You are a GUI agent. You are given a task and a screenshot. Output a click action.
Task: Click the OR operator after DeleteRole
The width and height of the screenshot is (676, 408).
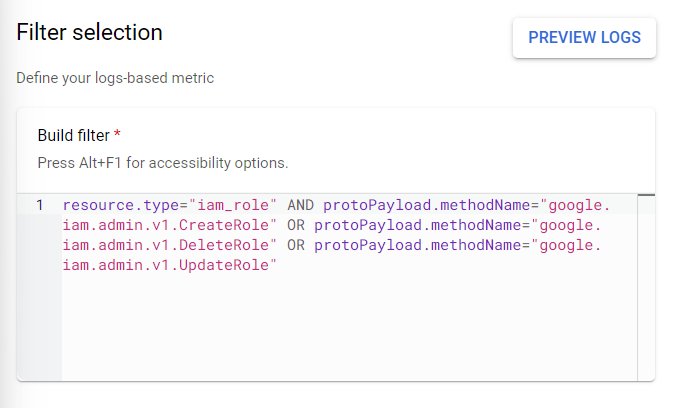coord(296,245)
